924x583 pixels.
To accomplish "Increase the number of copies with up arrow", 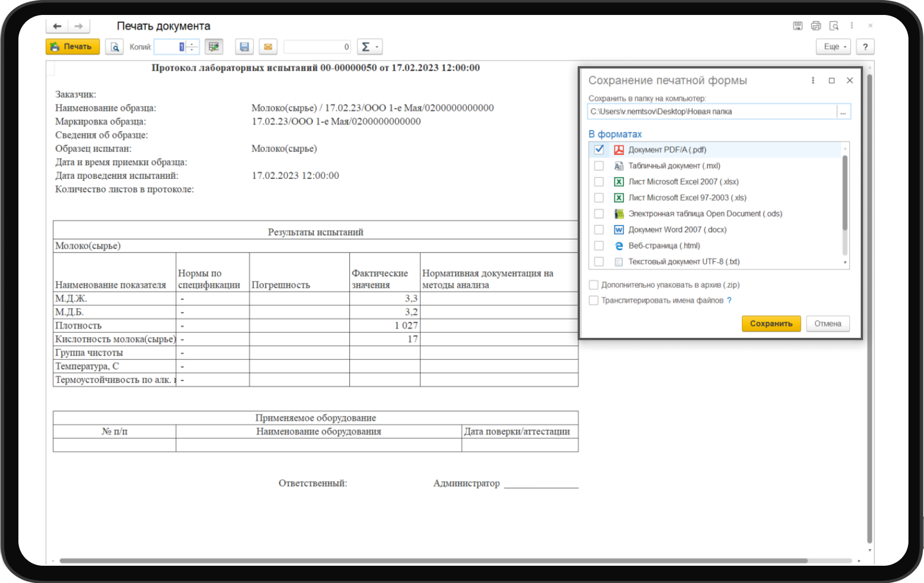I will pyautogui.click(x=192, y=44).
